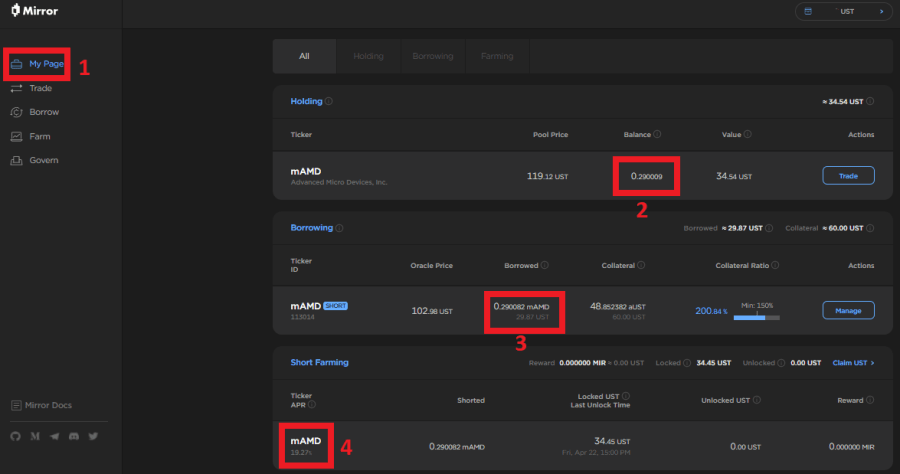The width and height of the screenshot is (900, 474).
Task: Open the Mirror GitHub link icon
Action: click(x=15, y=436)
